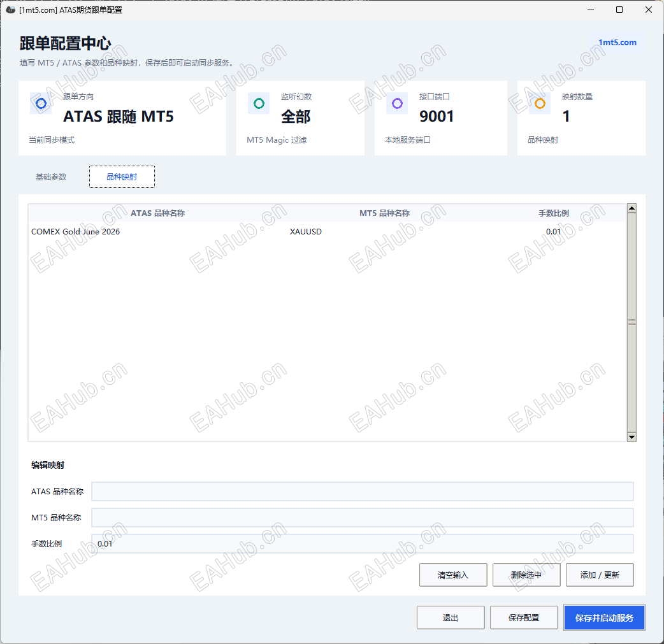Click the app icon in the title bar

coord(11,10)
